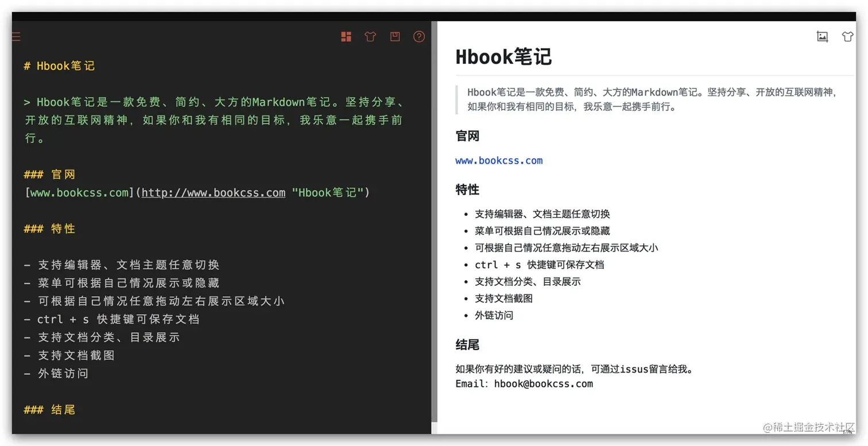Click the preview blockquote paragraph
This screenshot has width=868, height=446.
653,99
